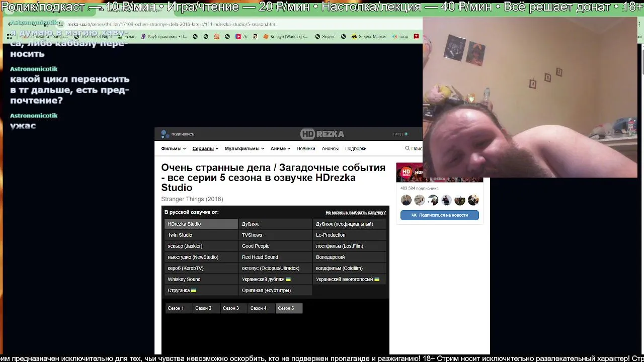Select 'ньюстудио (NewStudio)' voiceover
The height and width of the screenshot is (362, 644).
(x=201, y=257)
